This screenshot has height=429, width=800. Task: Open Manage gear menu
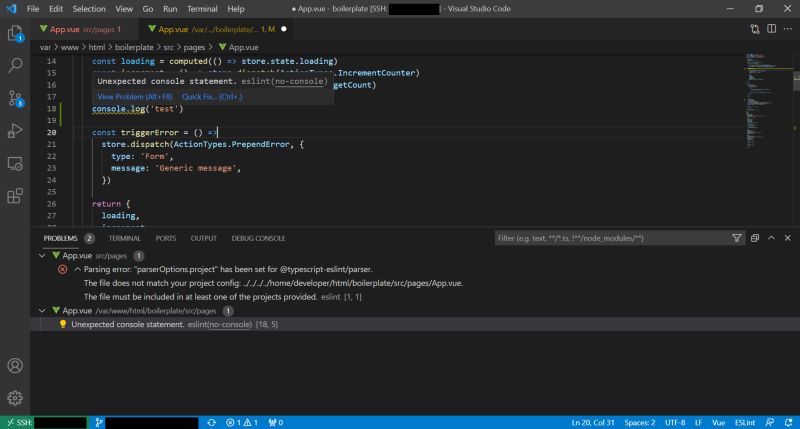(x=15, y=398)
